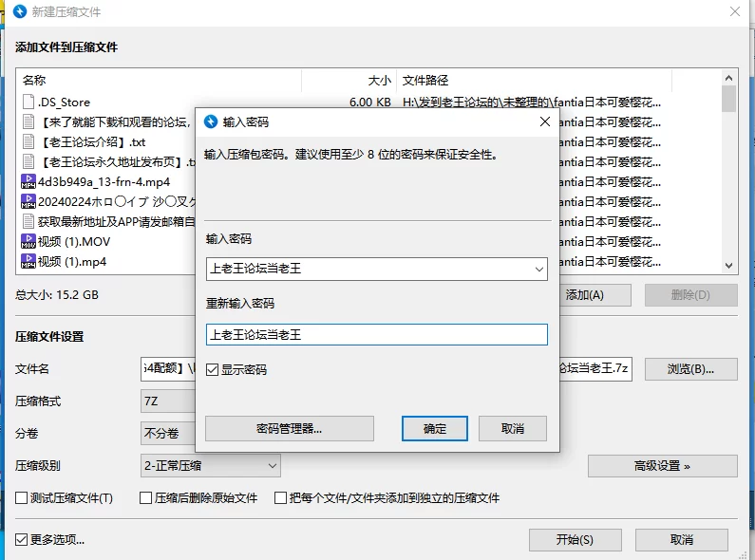This screenshot has width=755, height=560.
Task: Click the text file icon for 老王论坛介绍.txt
Action: [28, 141]
